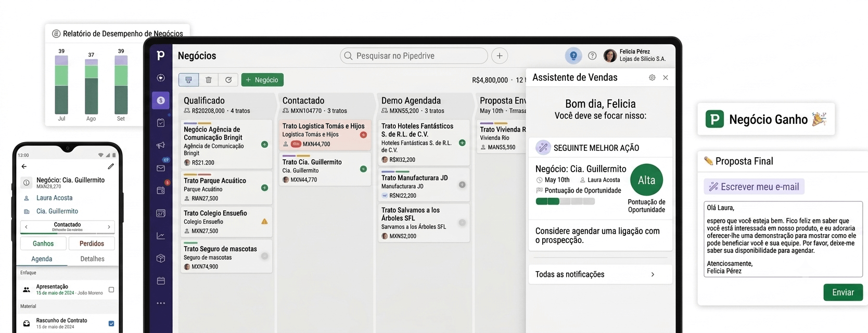The width and height of the screenshot is (868, 333).
Task: Switch to Agenda tab on phone
Action: [42, 259]
